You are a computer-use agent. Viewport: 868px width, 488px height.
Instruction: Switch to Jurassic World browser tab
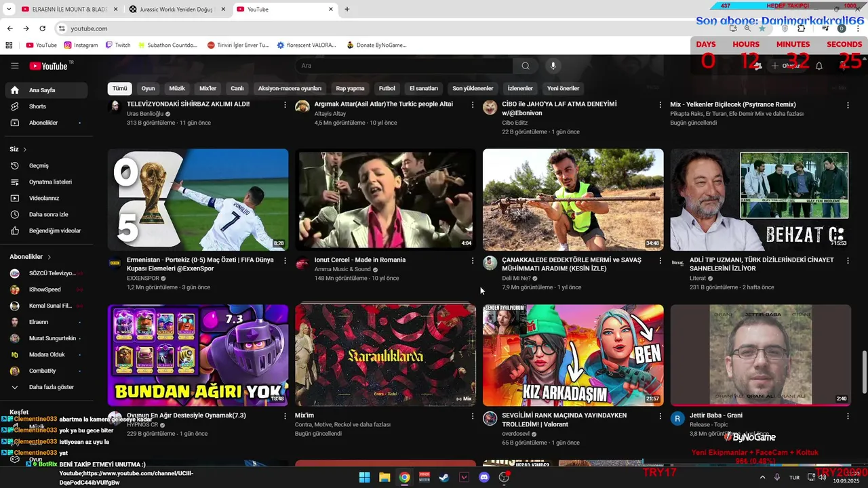pyautogui.click(x=178, y=9)
